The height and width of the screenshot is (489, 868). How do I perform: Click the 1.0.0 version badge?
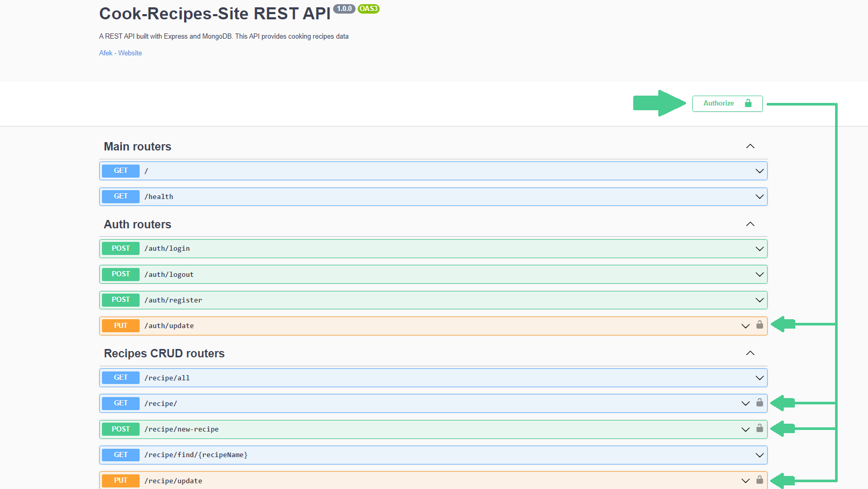(344, 9)
